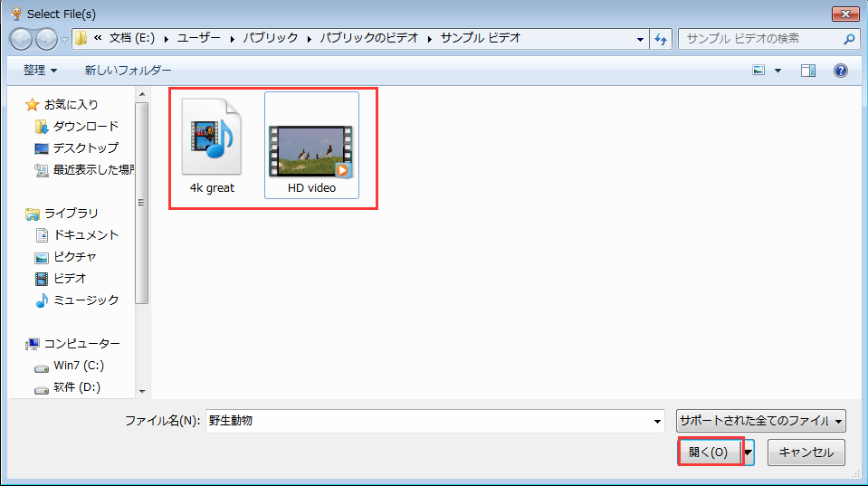Click the 開く(O) button
The width and height of the screenshot is (868, 486).
(709, 453)
